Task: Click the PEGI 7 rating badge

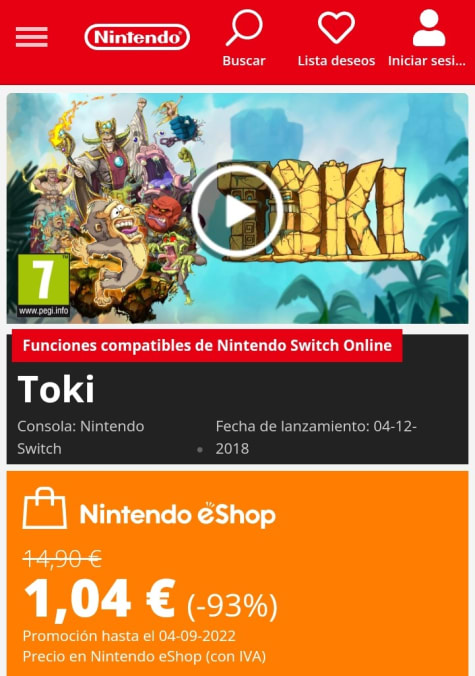Action: pyautogui.click(x=44, y=285)
